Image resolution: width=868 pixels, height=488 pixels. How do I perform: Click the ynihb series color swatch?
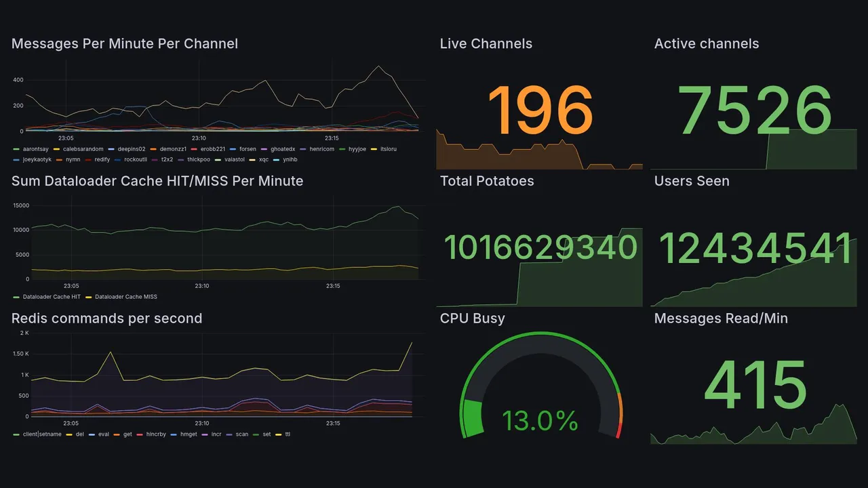pos(276,159)
